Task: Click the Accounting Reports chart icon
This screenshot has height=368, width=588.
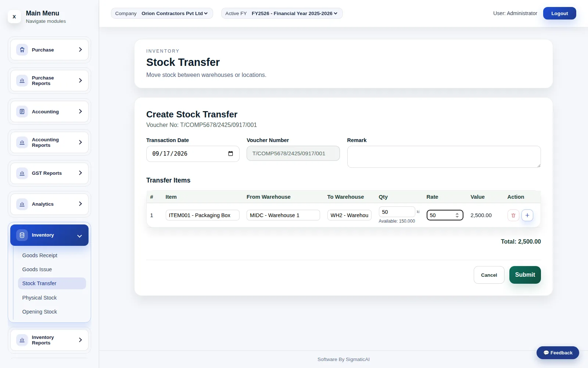Action: 22,142
